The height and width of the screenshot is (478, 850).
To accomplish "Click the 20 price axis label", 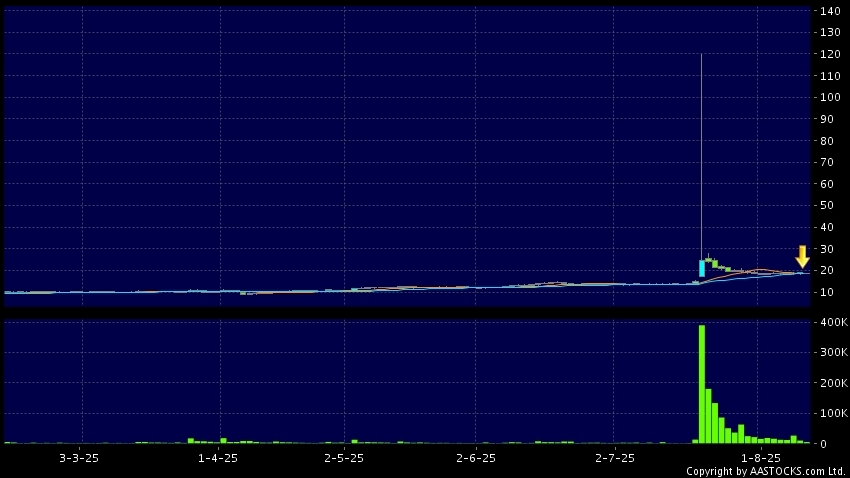I will click(827, 270).
